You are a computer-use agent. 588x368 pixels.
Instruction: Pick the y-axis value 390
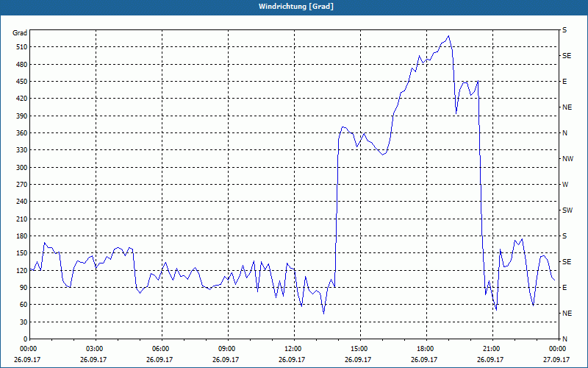click(x=22, y=116)
